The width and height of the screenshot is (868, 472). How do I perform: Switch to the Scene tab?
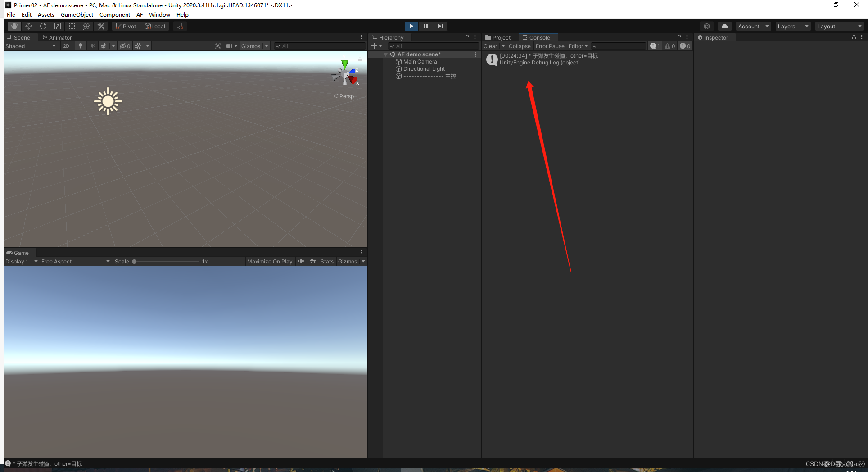(19, 37)
